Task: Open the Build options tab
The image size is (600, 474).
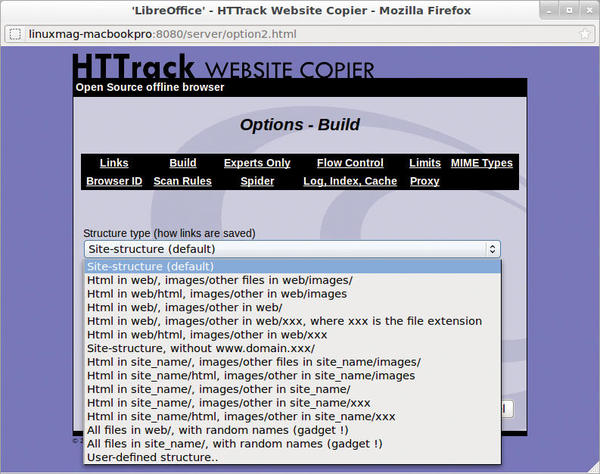Action: coord(183,163)
